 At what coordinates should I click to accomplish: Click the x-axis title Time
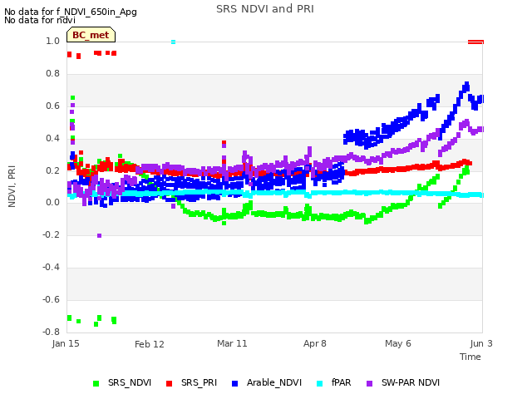pyautogui.click(x=470, y=357)
